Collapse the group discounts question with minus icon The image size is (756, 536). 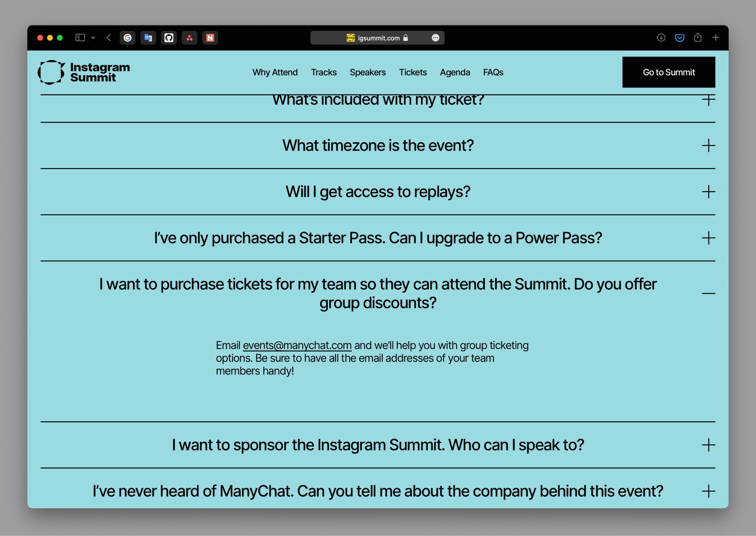pyautogui.click(x=708, y=293)
